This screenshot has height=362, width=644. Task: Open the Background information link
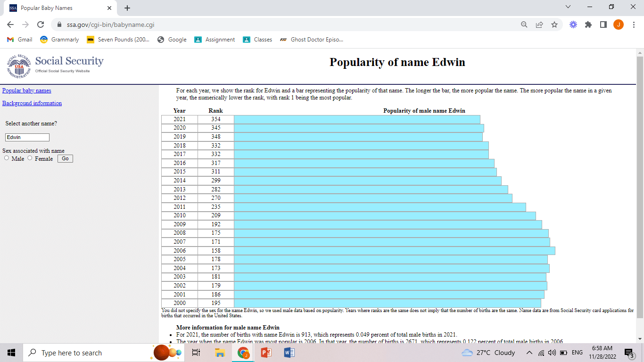click(x=32, y=103)
